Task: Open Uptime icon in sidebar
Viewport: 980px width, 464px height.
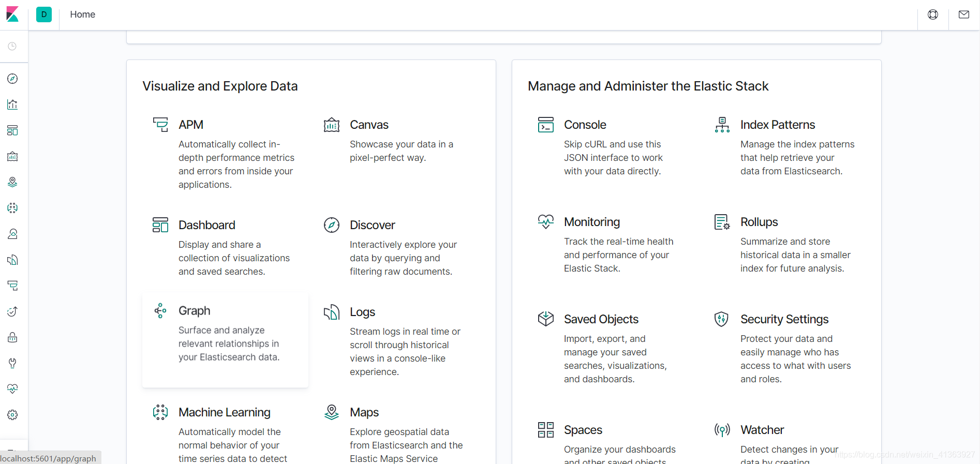Action: pyautogui.click(x=12, y=311)
